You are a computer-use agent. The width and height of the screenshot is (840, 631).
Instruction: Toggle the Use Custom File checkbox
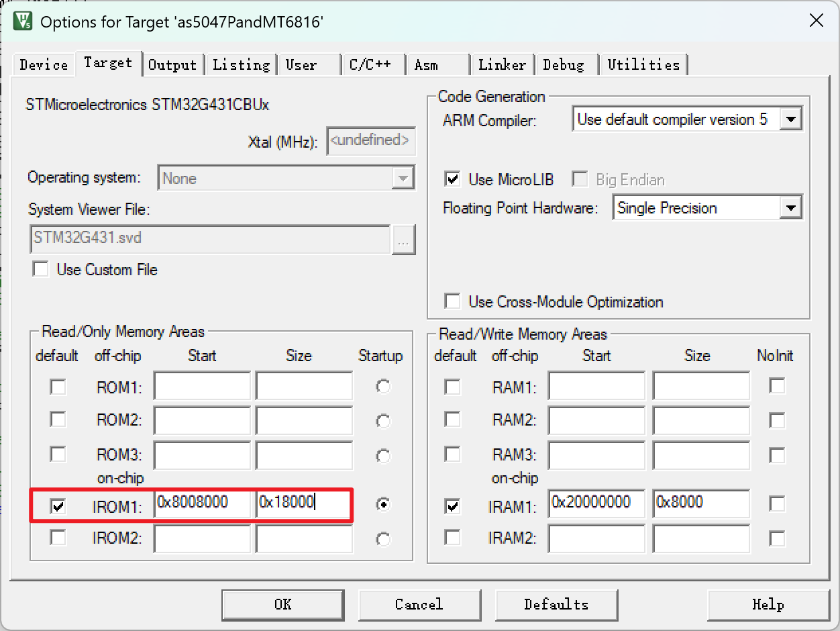click(x=42, y=270)
